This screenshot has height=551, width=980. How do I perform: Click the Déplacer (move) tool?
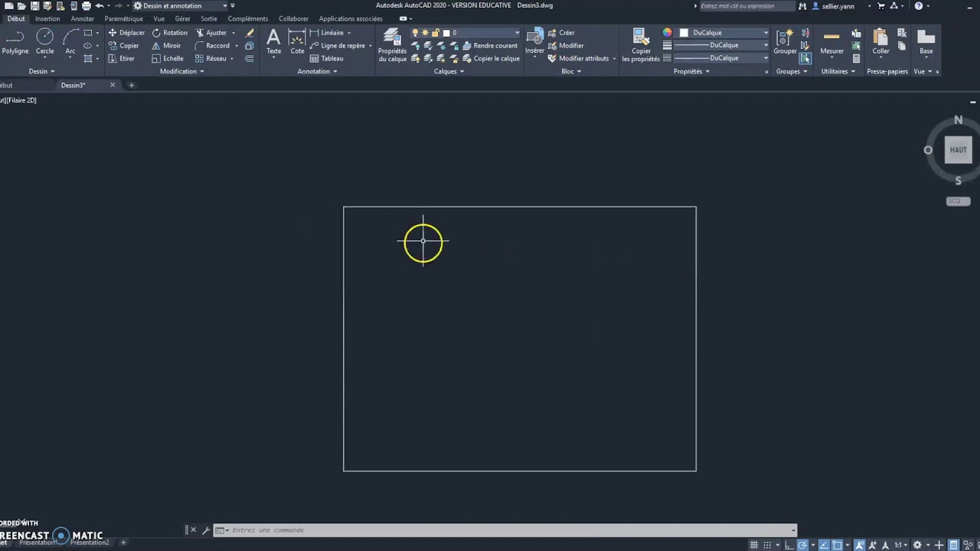click(126, 33)
